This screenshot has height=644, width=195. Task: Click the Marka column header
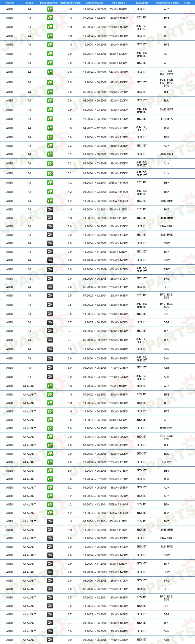[10, 3]
